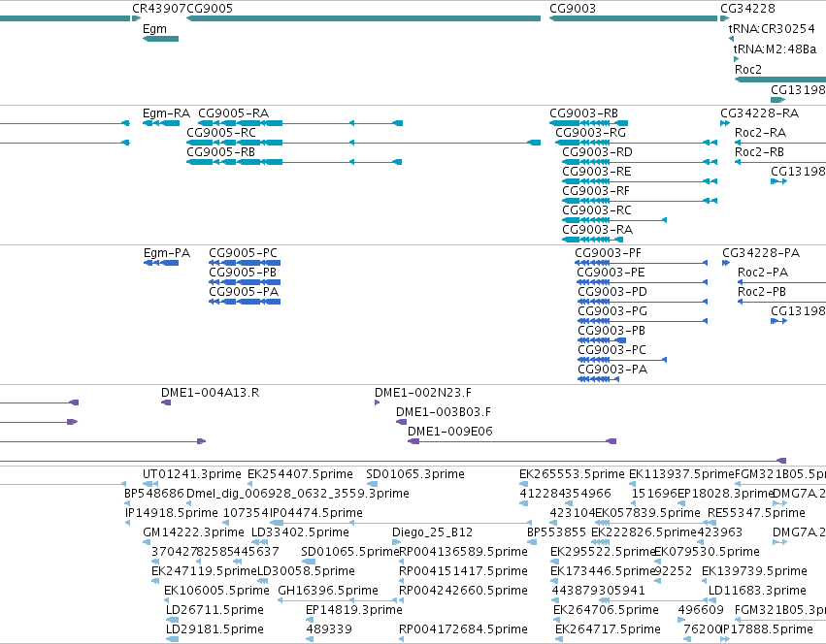Select the tRNA:CR30254 label
This screenshot has height=644, width=826.
click(x=772, y=29)
